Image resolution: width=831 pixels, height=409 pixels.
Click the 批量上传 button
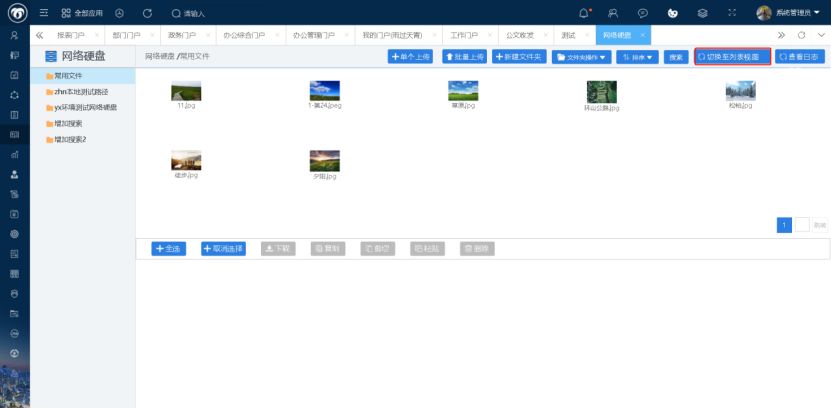click(464, 57)
